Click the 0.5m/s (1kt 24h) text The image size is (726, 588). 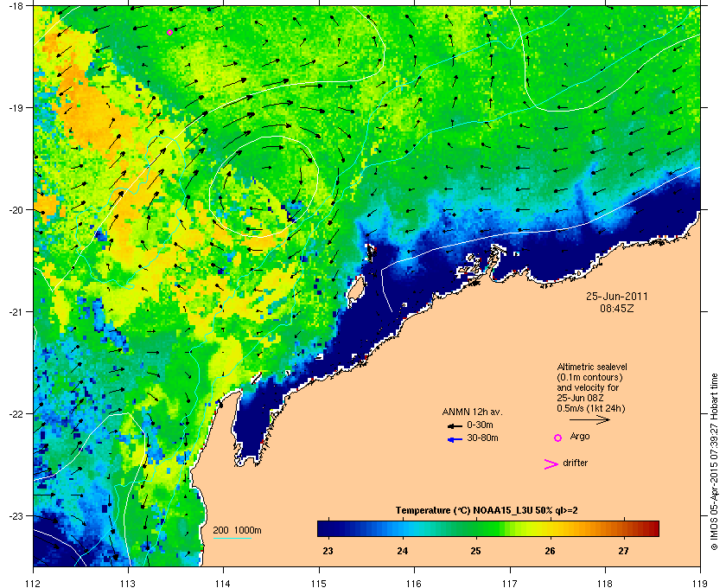coord(591,408)
